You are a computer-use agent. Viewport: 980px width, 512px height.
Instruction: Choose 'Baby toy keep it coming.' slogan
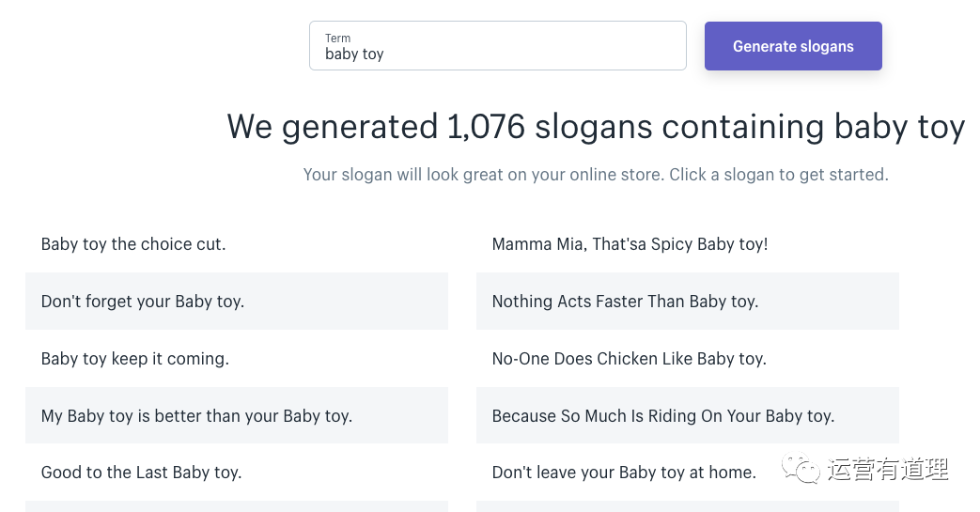click(x=237, y=359)
